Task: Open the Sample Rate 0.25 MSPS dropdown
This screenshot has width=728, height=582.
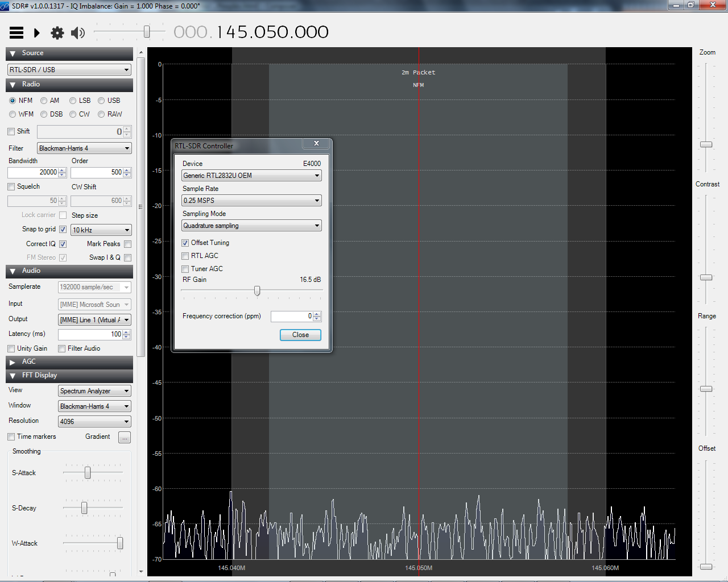Action: [251, 201]
